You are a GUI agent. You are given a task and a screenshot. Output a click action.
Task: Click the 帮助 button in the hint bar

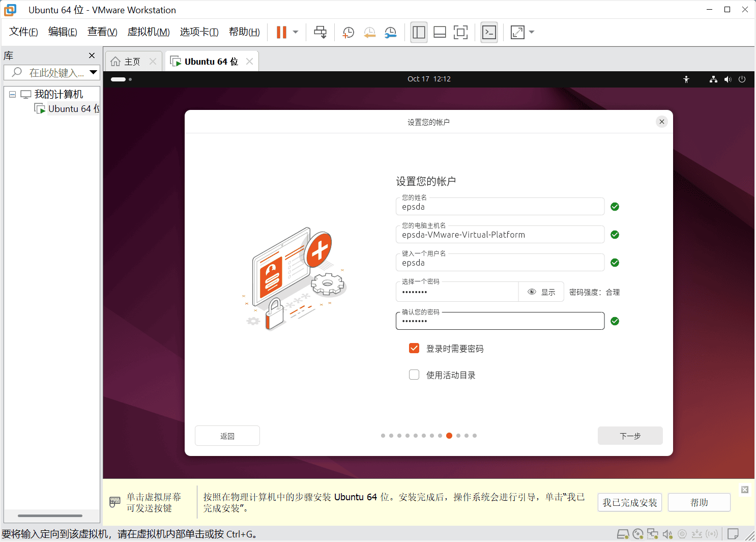click(699, 502)
